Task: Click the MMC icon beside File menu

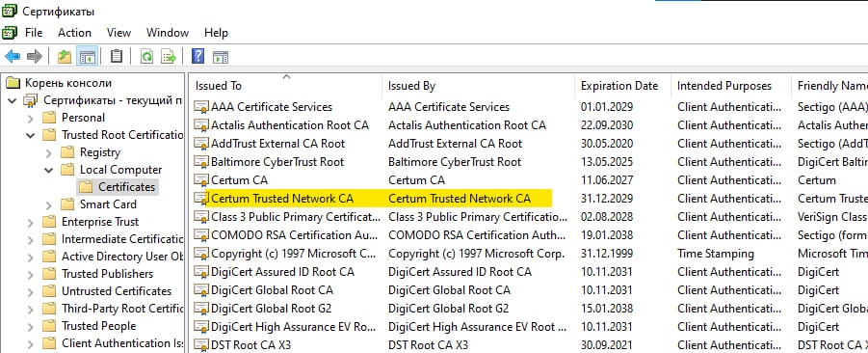Action: tap(10, 33)
